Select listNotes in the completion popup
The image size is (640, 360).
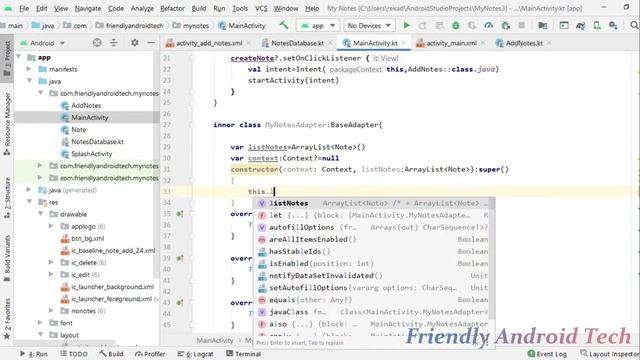click(x=371, y=203)
